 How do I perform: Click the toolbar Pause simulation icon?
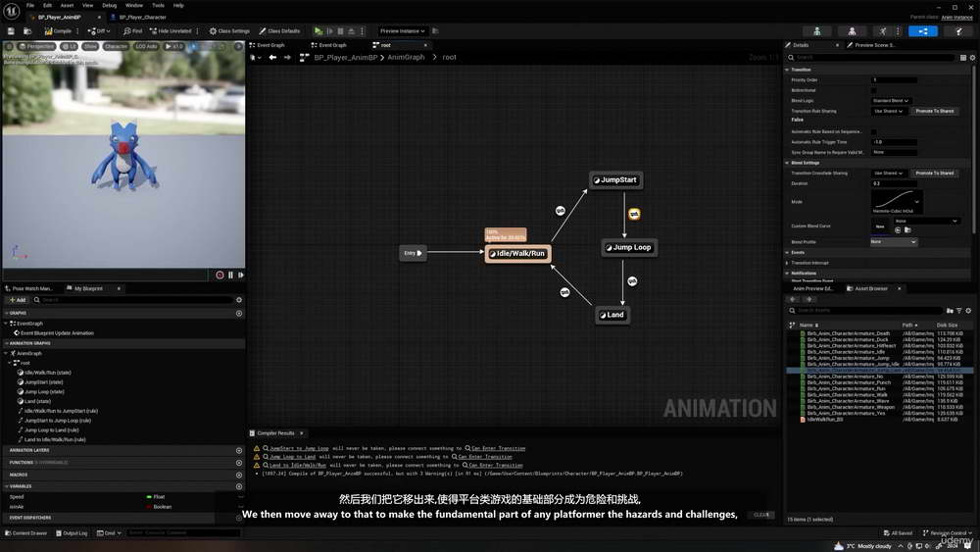tap(340, 30)
